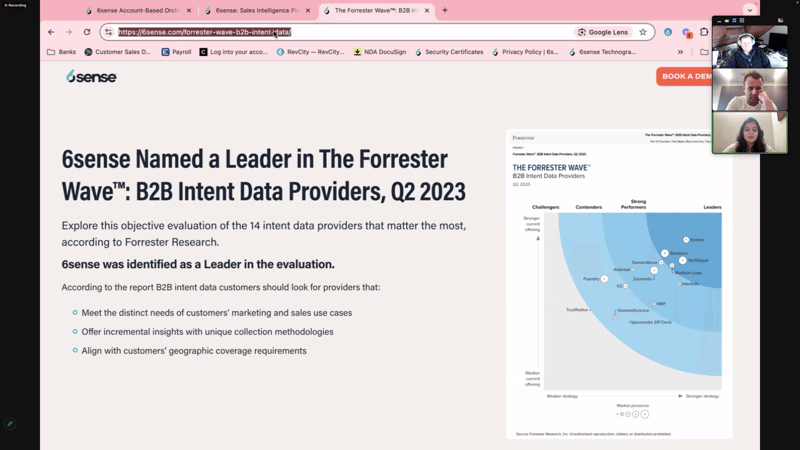The width and height of the screenshot is (800, 450).
Task: Click the expand icon at video panel's right
Action: (780, 21)
